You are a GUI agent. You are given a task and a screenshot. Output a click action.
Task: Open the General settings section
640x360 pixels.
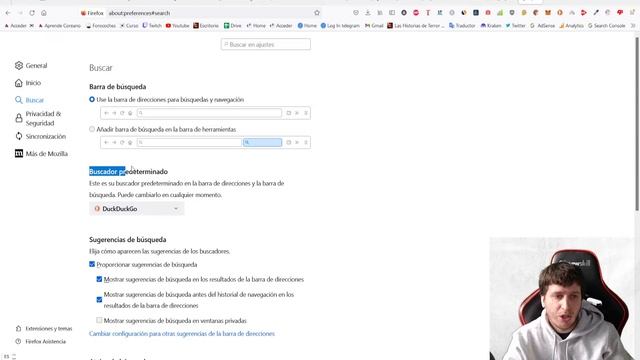click(x=31, y=65)
